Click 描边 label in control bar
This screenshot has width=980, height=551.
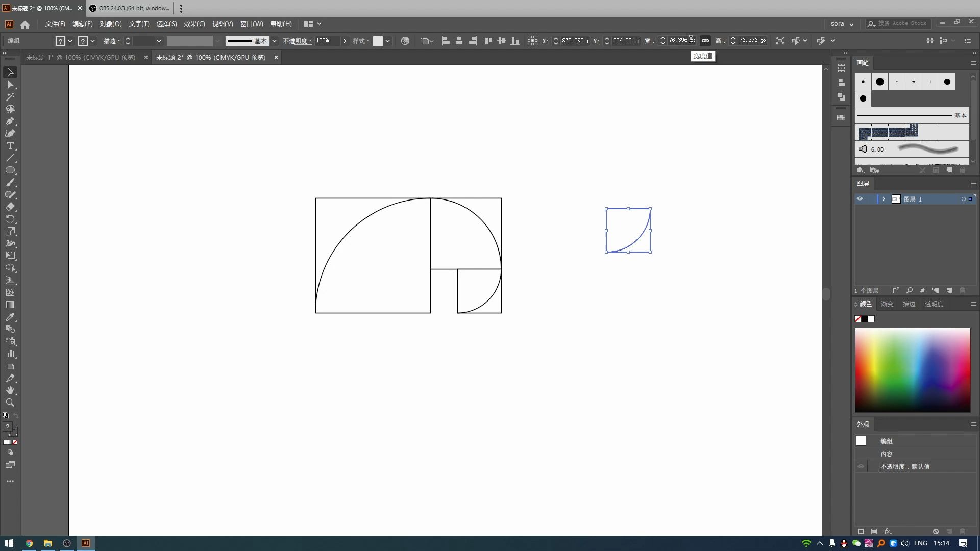(x=111, y=41)
